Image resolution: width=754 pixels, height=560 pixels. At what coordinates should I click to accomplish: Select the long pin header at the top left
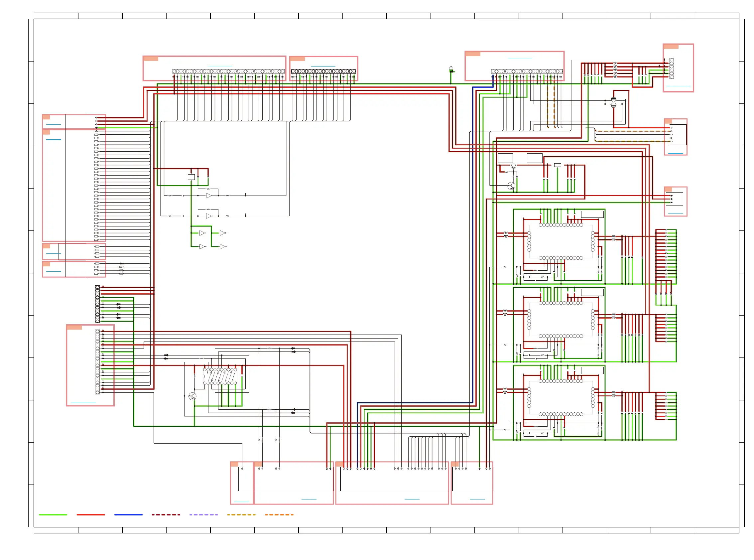[x=228, y=71]
